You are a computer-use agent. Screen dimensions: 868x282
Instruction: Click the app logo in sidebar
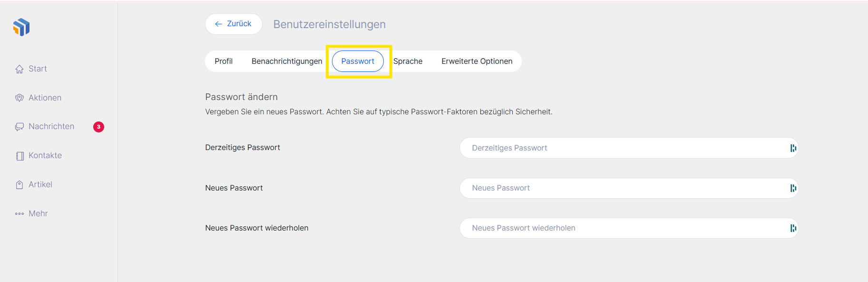point(21,27)
